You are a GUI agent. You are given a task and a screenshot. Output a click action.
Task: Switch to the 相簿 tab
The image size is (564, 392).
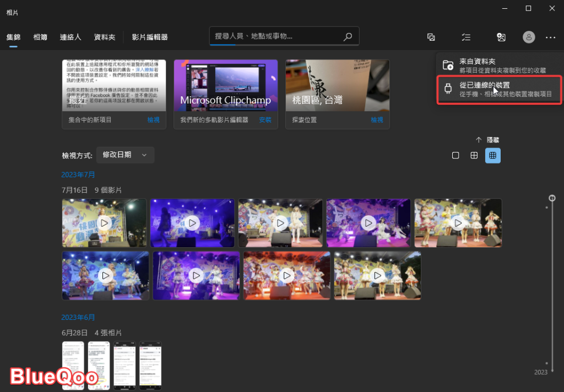[x=40, y=37]
